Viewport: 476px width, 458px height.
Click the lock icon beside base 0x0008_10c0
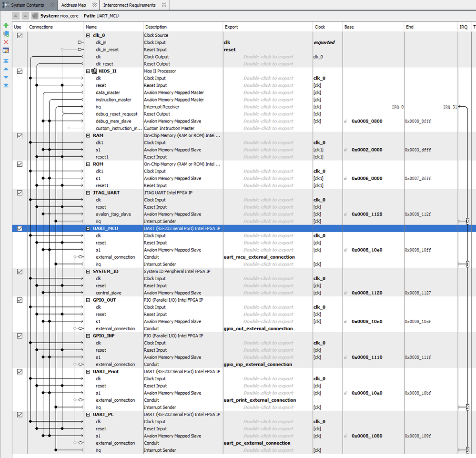pyautogui.click(x=345, y=321)
